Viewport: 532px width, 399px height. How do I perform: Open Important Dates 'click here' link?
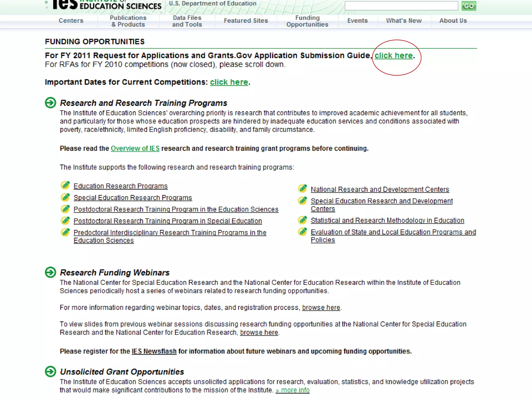coord(229,82)
